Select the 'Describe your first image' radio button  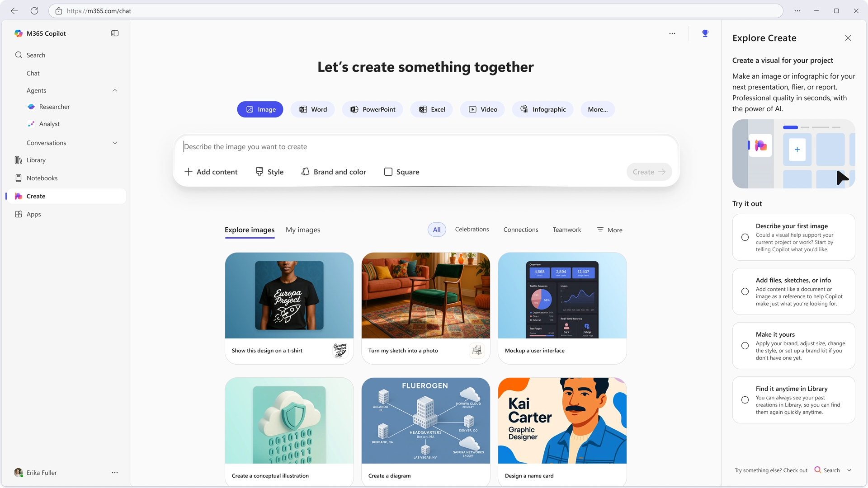click(745, 237)
